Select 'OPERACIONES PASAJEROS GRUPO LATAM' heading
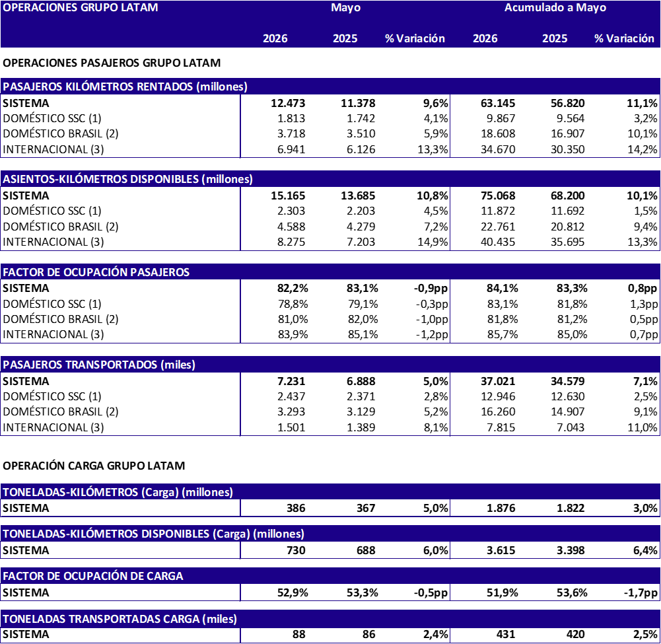Screen dimensions: 661x644 (x=112, y=63)
